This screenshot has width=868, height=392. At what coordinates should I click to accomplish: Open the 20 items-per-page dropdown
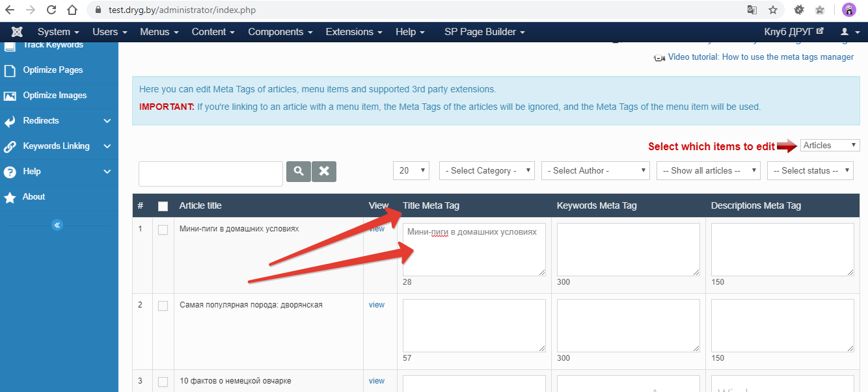coord(411,170)
